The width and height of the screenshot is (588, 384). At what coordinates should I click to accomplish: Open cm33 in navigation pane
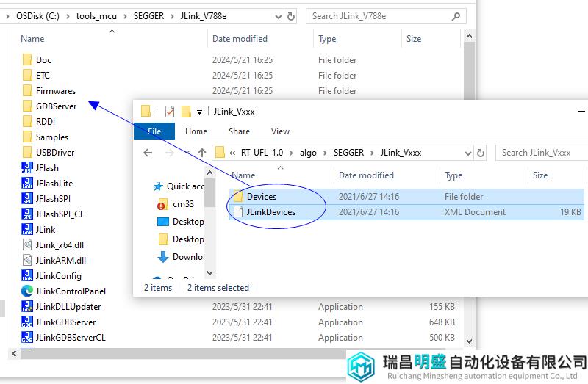click(x=183, y=204)
